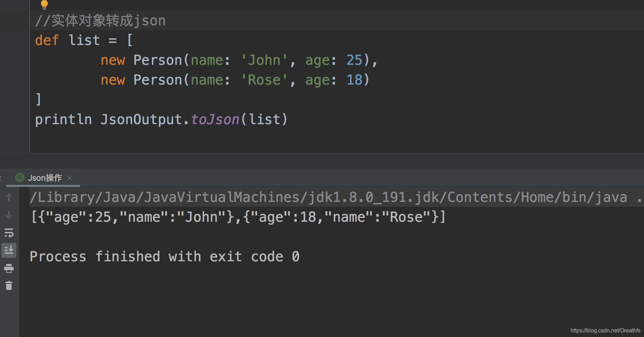Screen dimensions: 644x337
Task: Click the Up the Stack Trace arrow
Action: pos(9,197)
